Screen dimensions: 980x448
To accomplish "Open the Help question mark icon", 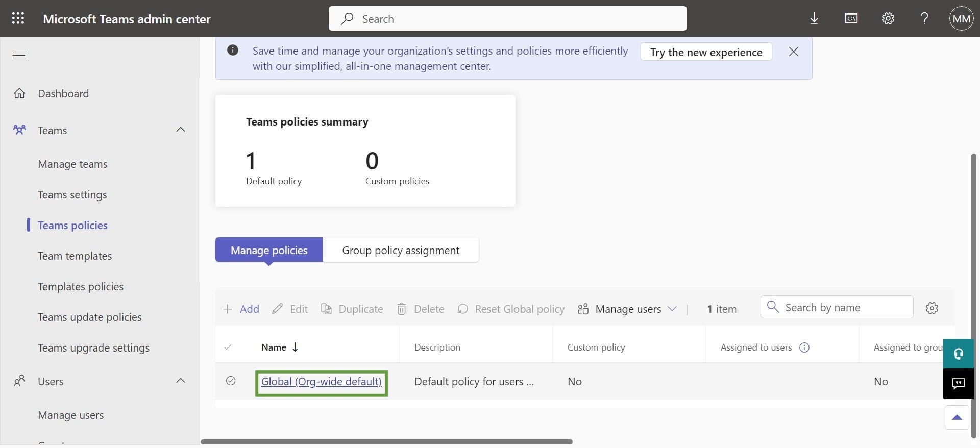I will coord(924,19).
